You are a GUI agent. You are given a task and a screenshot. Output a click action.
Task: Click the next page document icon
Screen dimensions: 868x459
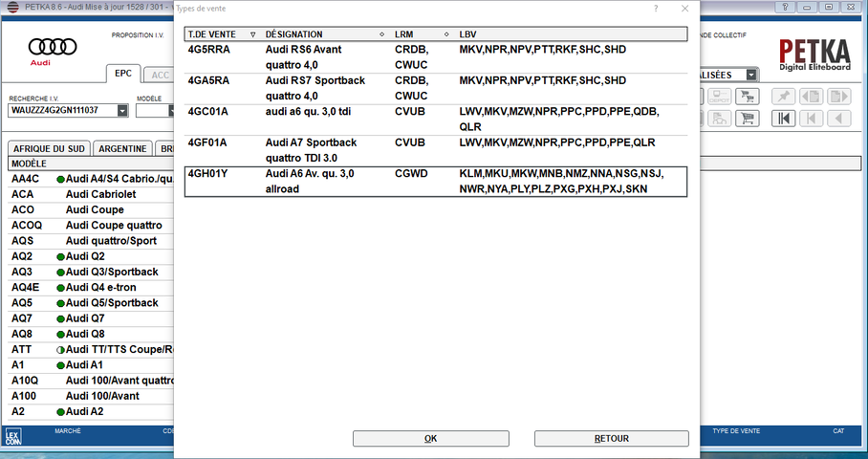(x=838, y=97)
